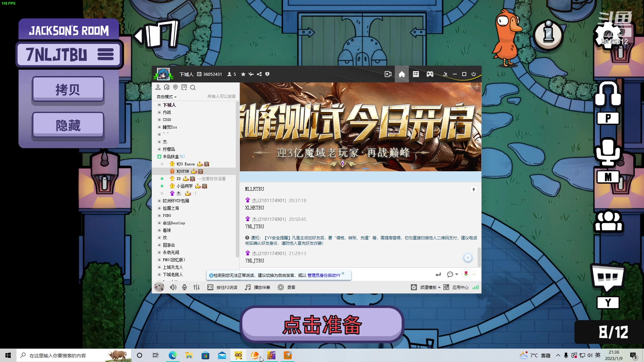
Task: Select user NJG Eason in channel
Action: click(x=185, y=164)
